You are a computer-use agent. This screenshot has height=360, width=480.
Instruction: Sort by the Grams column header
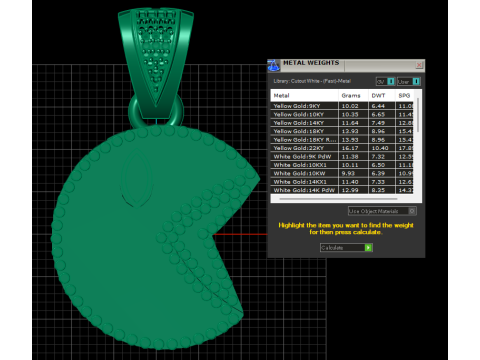point(353,96)
